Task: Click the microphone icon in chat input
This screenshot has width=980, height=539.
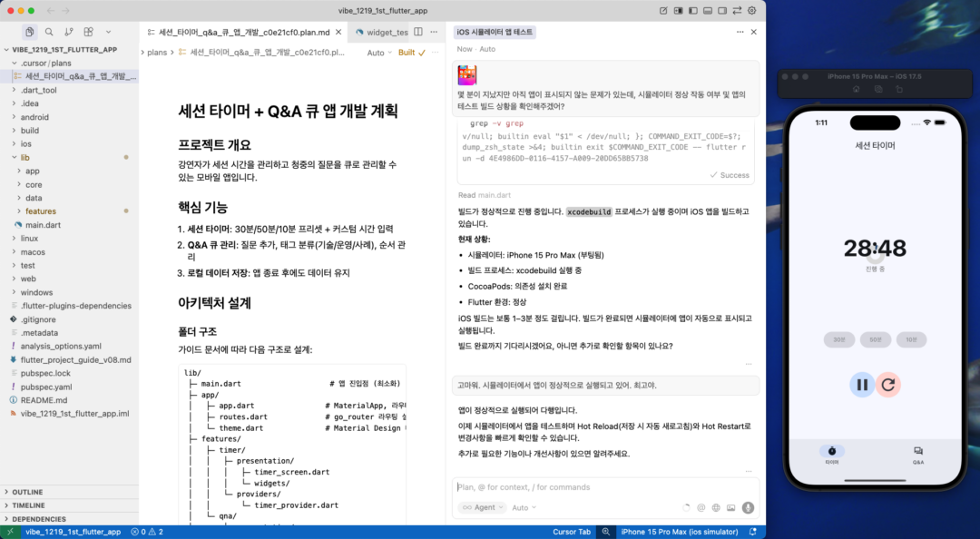Action: click(748, 508)
